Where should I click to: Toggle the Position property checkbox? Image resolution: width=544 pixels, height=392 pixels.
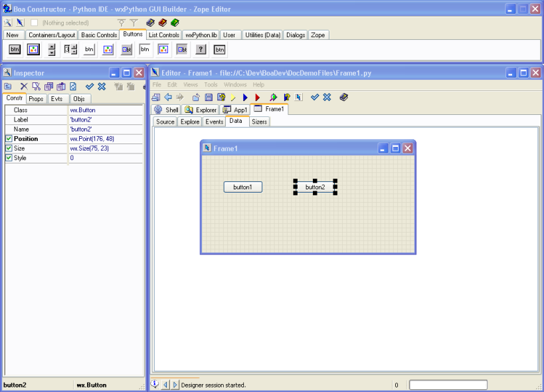9,139
